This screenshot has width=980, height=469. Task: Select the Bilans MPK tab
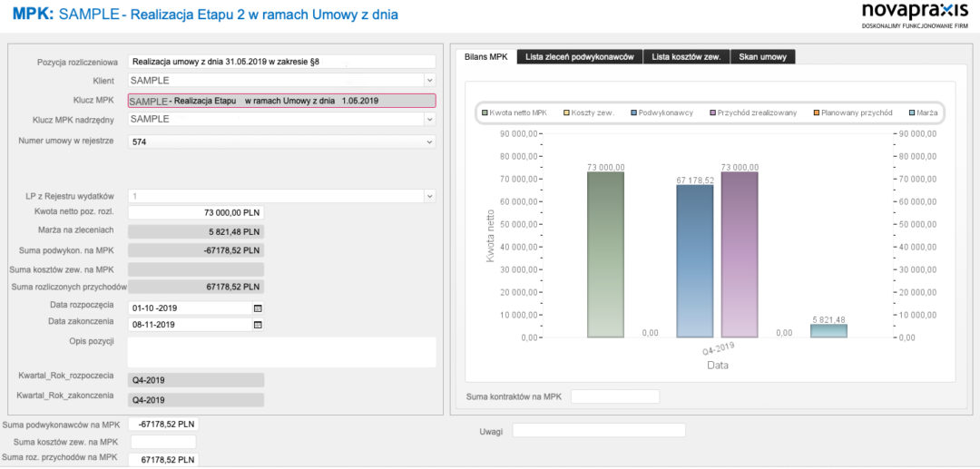coord(485,57)
